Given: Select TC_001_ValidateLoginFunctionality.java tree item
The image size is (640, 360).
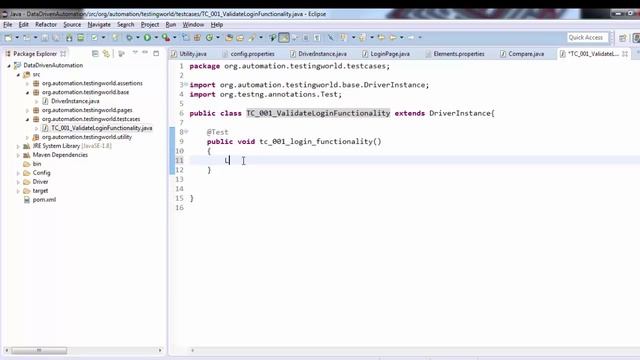Looking at the screenshot, I should 102,128.
